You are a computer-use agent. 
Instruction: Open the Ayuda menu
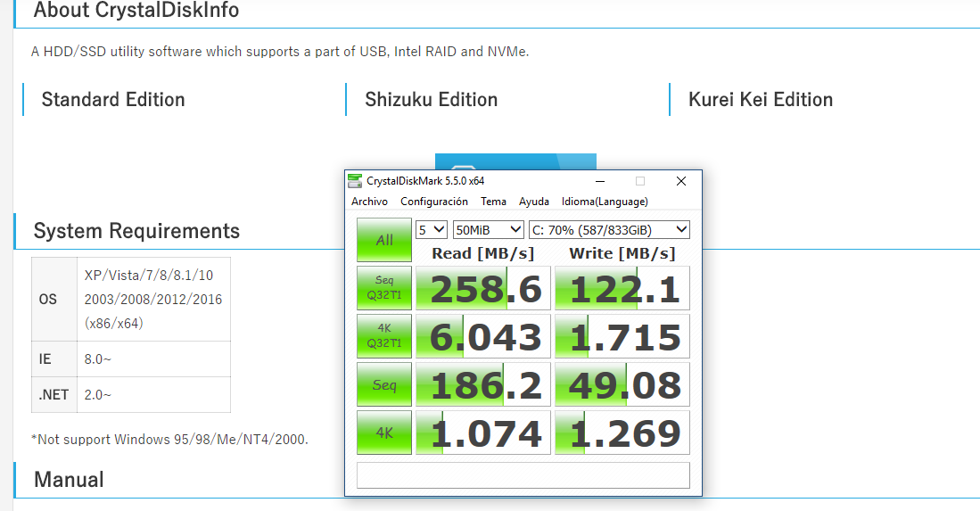click(534, 202)
